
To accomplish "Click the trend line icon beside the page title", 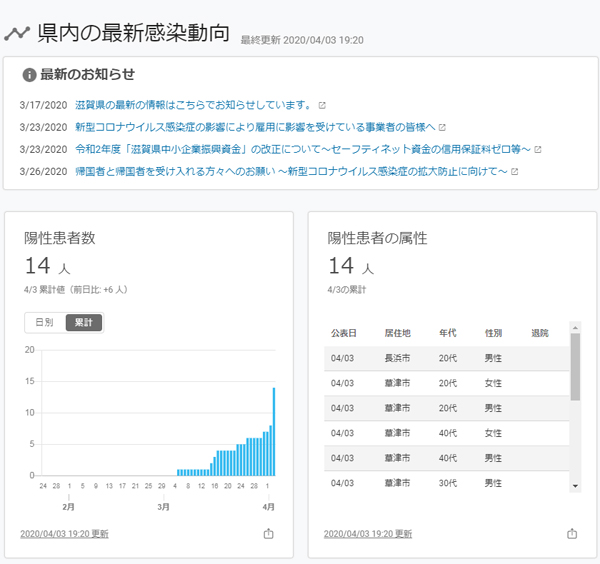I will 16,33.
